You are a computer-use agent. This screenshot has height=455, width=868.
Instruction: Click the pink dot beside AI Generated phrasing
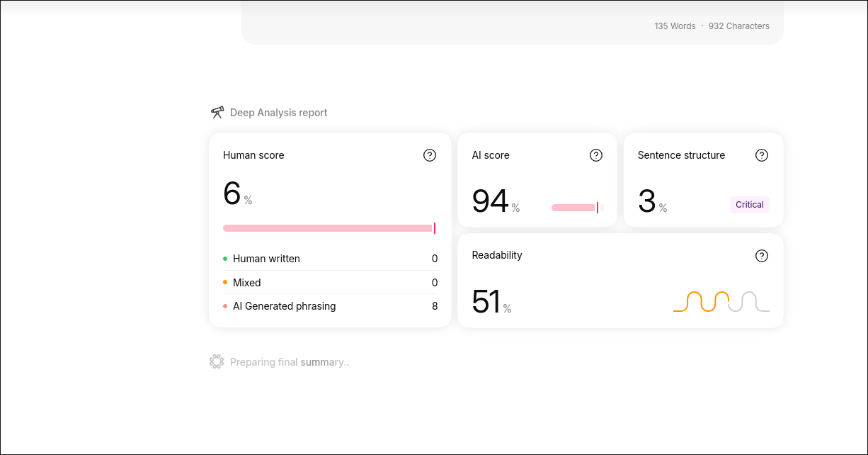pyautogui.click(x=225, y=306)
